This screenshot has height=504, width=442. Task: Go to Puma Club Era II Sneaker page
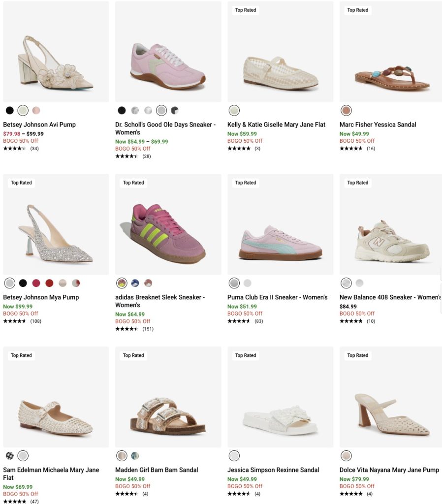(x=277, y=297)
